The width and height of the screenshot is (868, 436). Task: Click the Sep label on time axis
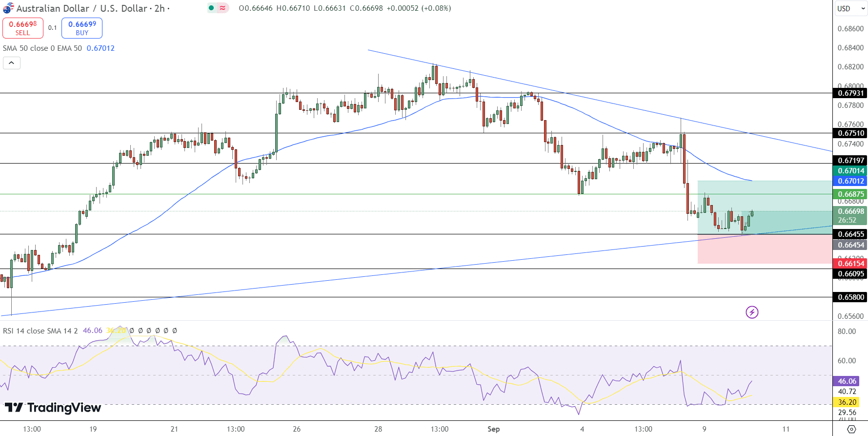point(494,429)
